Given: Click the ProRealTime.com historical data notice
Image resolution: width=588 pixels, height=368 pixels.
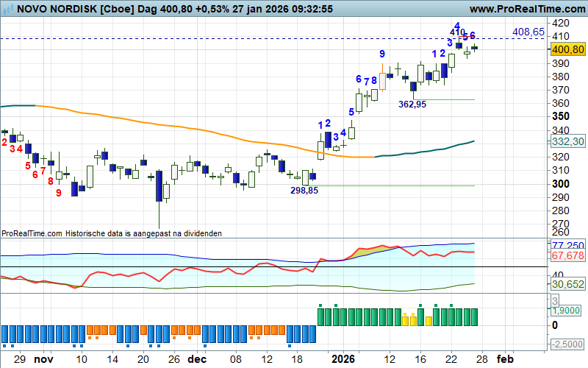Looking at the screenshot, I should 112,233.
